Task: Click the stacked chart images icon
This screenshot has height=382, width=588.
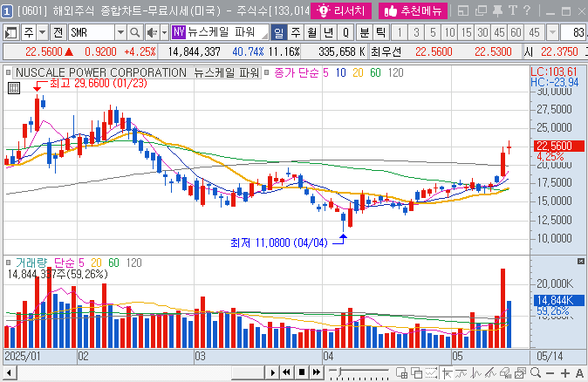Action: 520,373
